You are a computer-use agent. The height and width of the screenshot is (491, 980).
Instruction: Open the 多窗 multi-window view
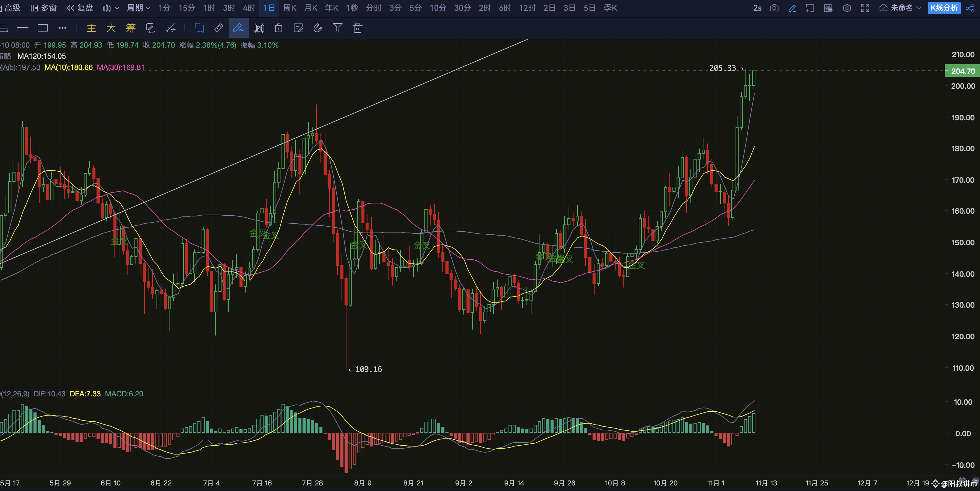tap(43, 8)
